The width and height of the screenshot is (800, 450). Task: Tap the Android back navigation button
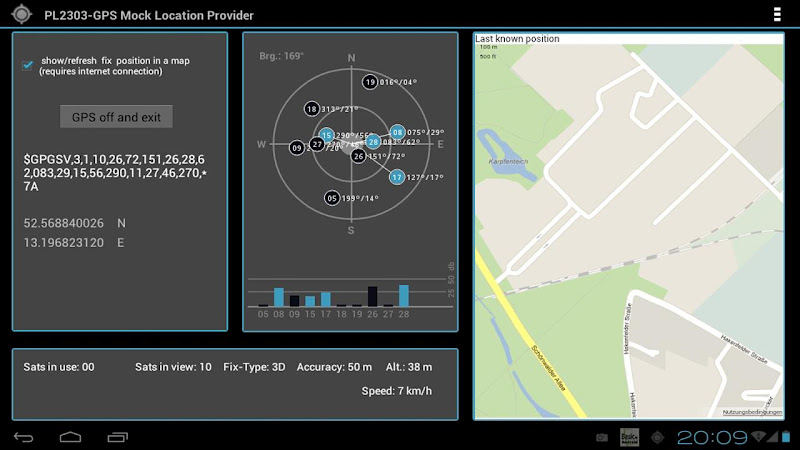click(x=23, y=437)
